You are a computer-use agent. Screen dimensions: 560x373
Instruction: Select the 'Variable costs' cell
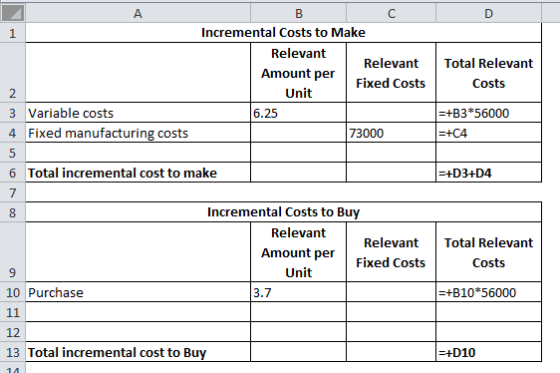pyautogui.click(x=138, y=113)
